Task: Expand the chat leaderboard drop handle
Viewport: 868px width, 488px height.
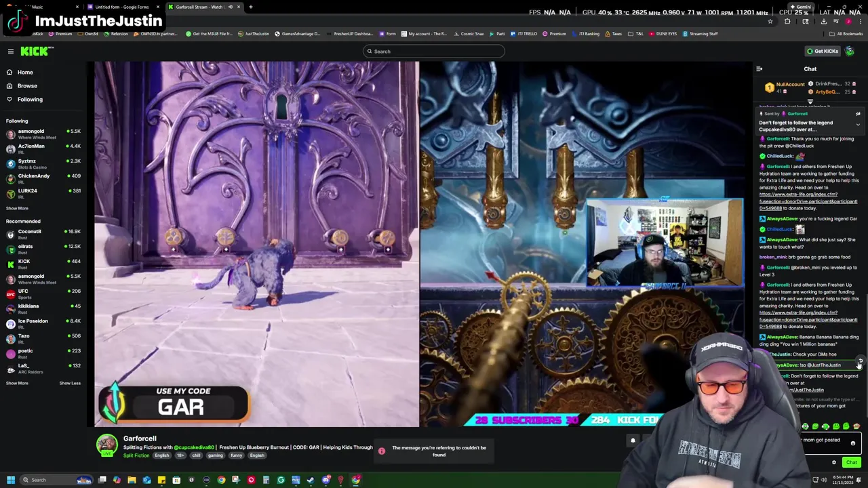Action: [810, 101]
